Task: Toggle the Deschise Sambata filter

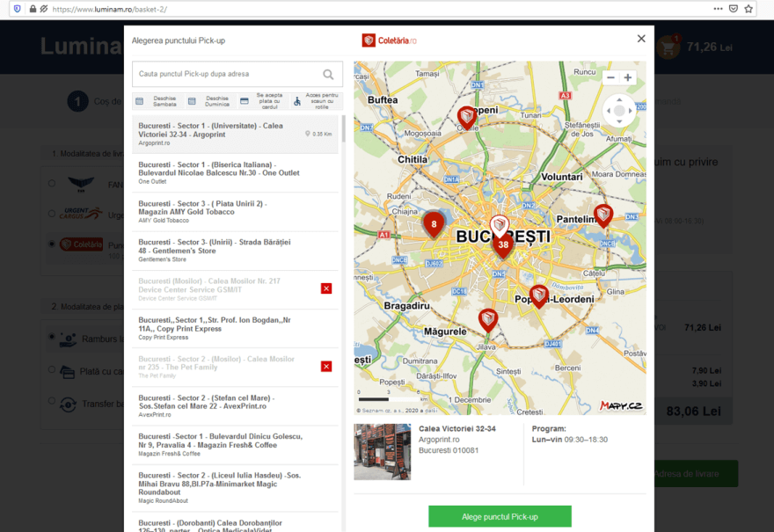Action: pyautogui.click(x=157, y=101)
